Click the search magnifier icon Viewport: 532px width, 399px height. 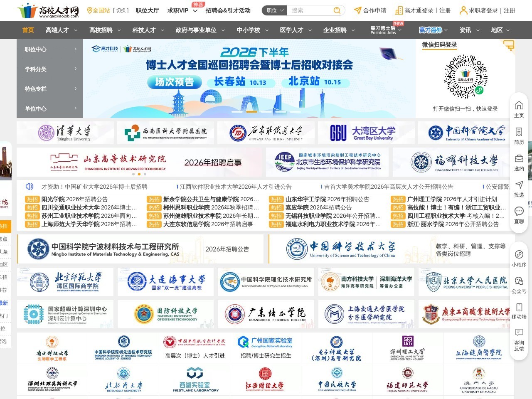pyautogui.click(x=337, y=10)
